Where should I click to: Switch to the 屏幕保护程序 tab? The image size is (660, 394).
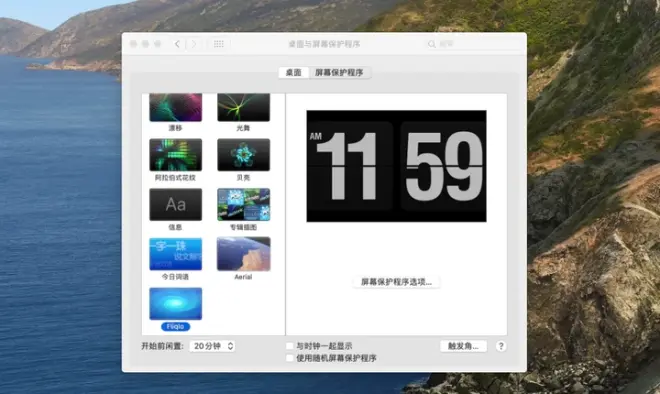coord(339,72)
